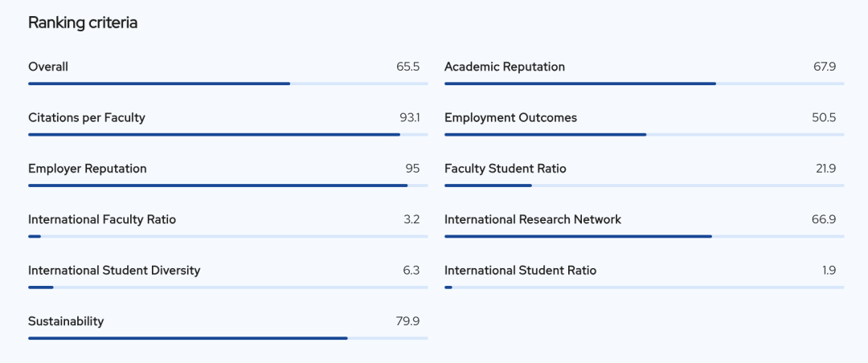
Task: Click the Citations per Faculty bar
Action: [x=227, y=134]
